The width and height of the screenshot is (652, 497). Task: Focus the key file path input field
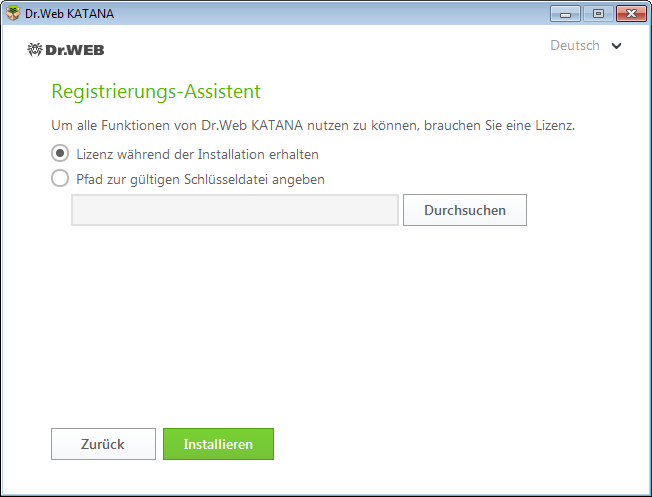click(235, 210)
